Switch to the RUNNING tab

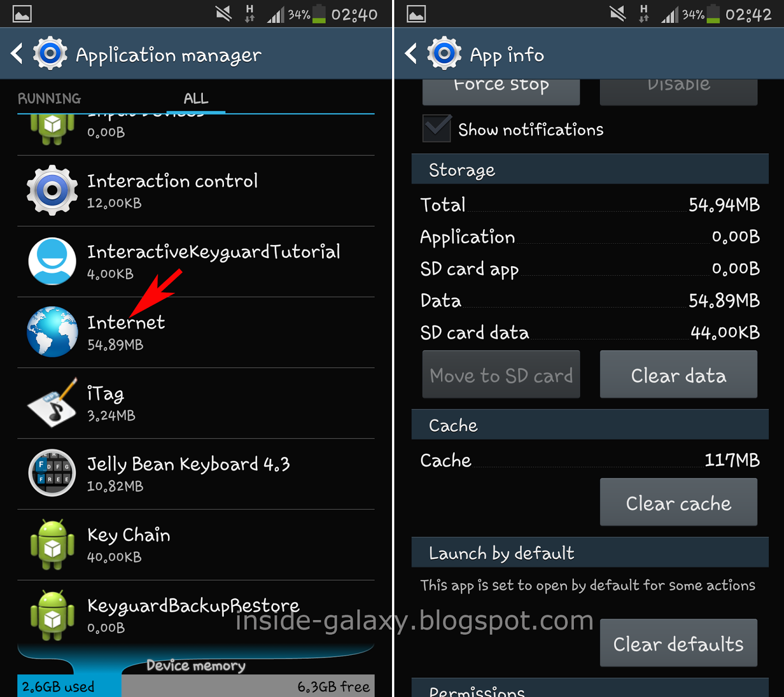click(x=49, y=99)
